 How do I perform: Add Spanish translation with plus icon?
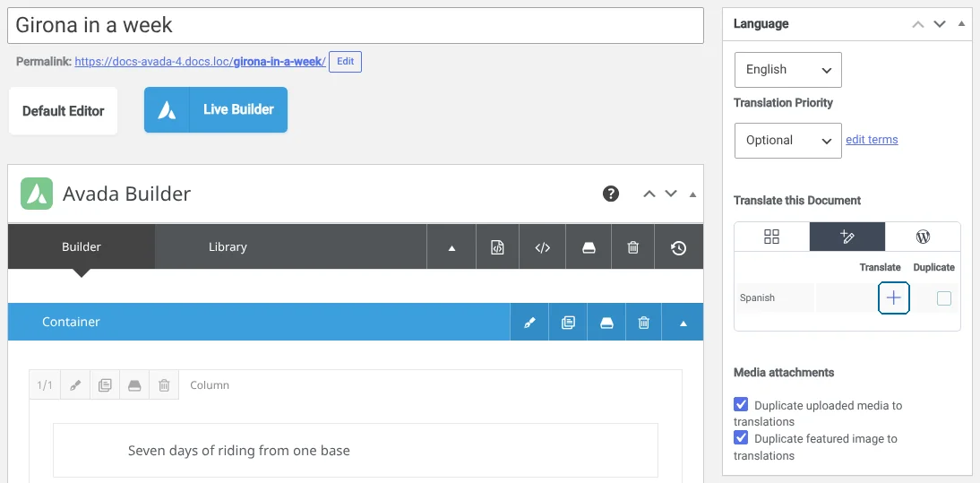[x=894, y=298]
